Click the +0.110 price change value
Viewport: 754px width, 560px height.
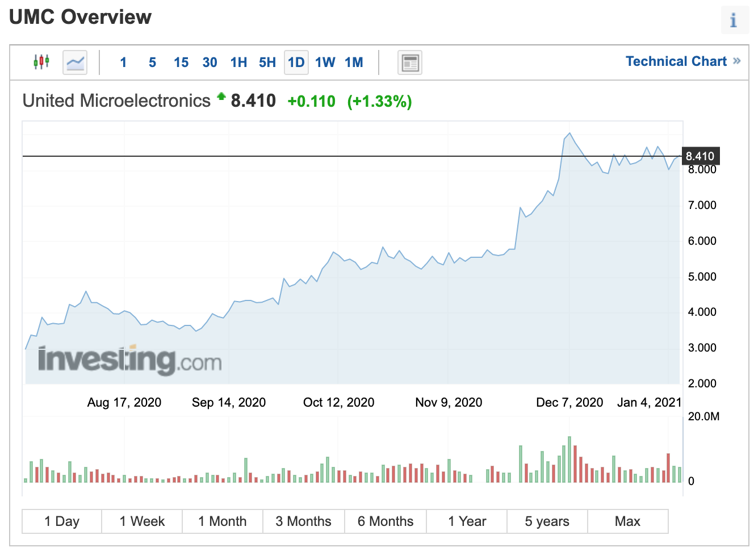[311, 102]
